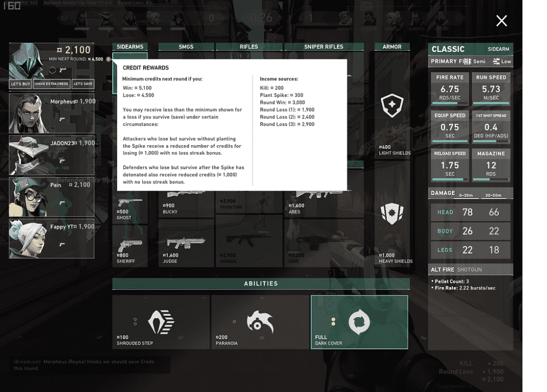Click the BODY damage row

coord(470,231)
